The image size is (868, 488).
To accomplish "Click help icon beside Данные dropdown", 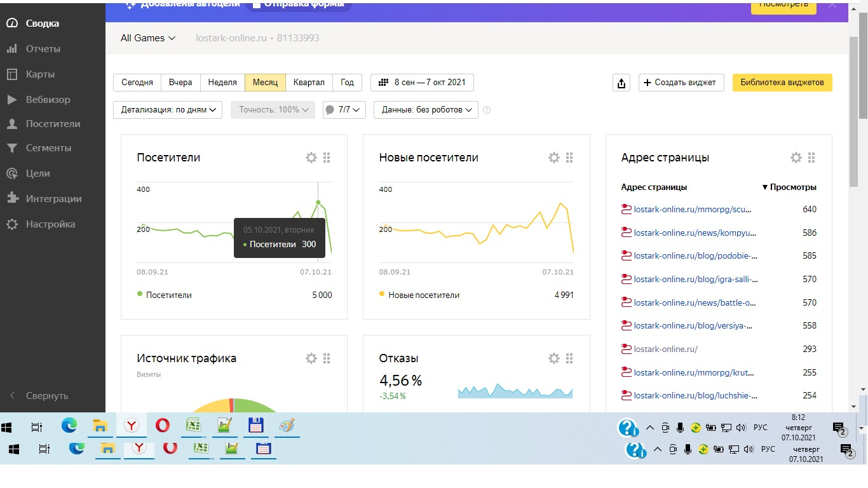I will [x=487, y=110].
